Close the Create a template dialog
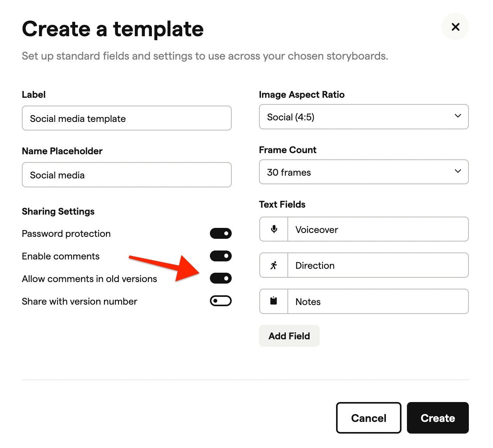 coord(455,27)
